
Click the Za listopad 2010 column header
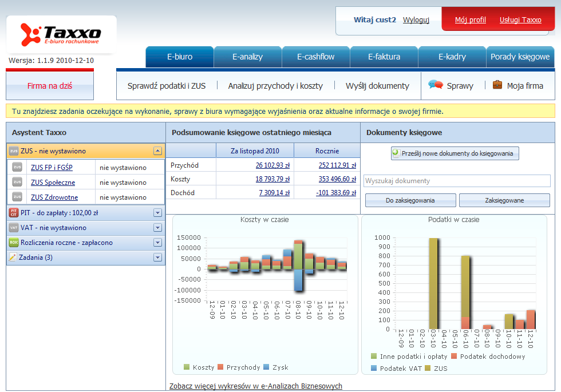(255, 151)
